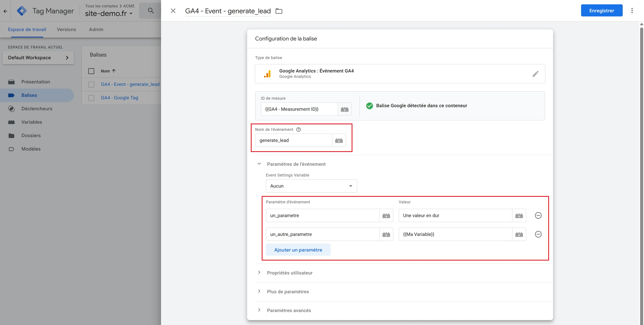
Task: Click the generate_lead event name field
Action: click(294, 140)
